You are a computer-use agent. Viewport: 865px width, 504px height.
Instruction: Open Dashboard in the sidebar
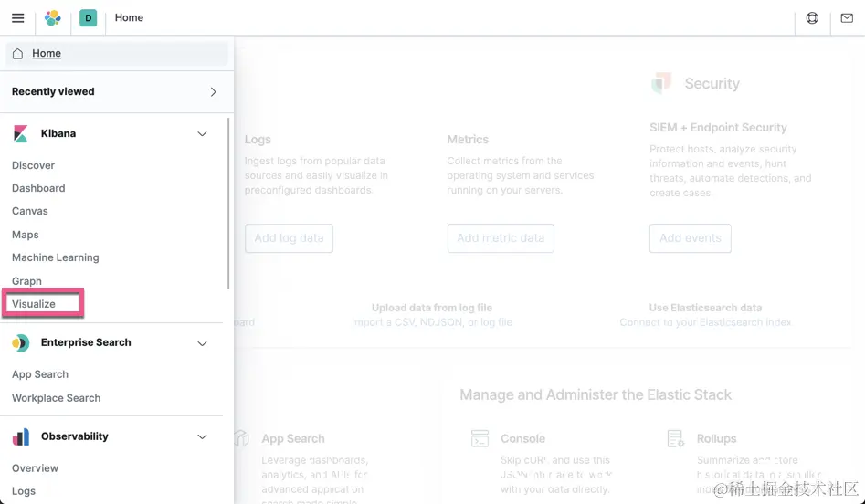click(x=38, y=188)
